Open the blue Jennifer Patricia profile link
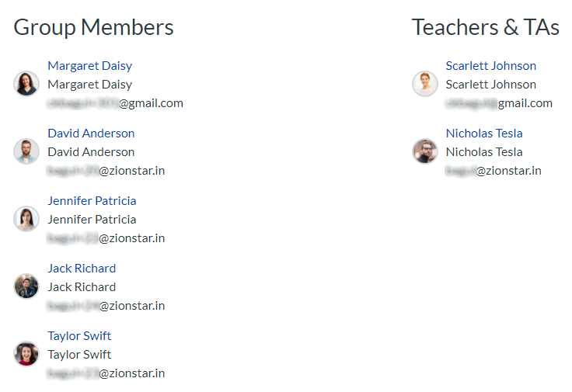572x392 pixels. (x=92, y=201)
